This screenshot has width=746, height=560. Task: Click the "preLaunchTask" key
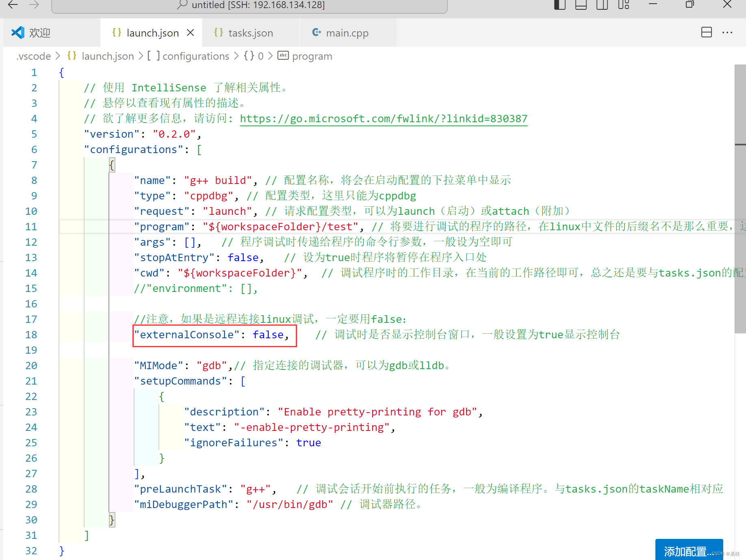(x=181, y=489)
